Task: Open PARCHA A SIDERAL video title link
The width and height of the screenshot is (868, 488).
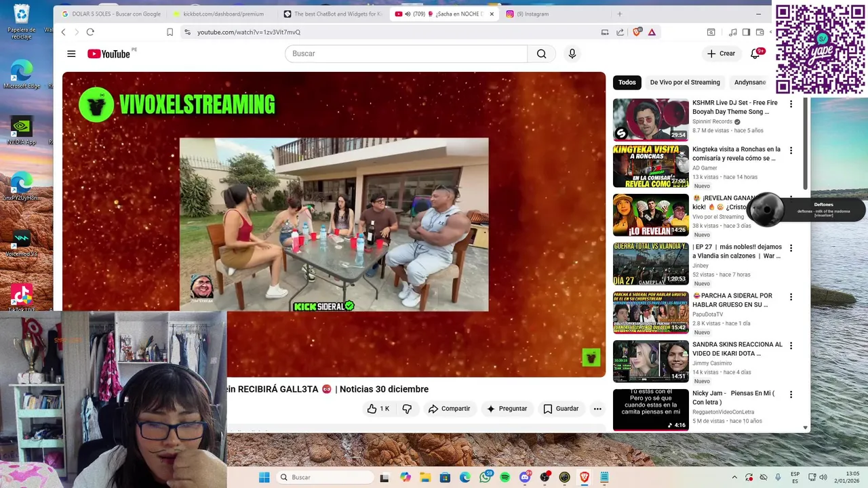Action: (x=732, y=300)
